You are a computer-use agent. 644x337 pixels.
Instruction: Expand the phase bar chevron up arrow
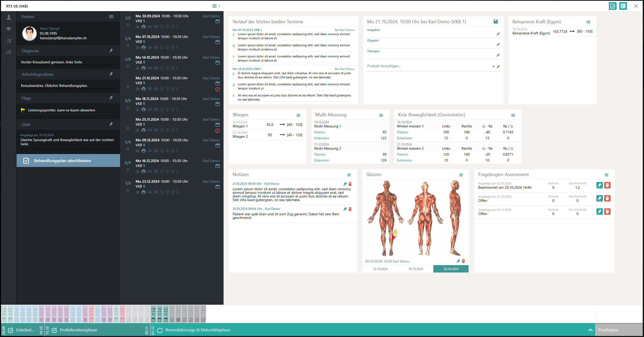point(590,330)
